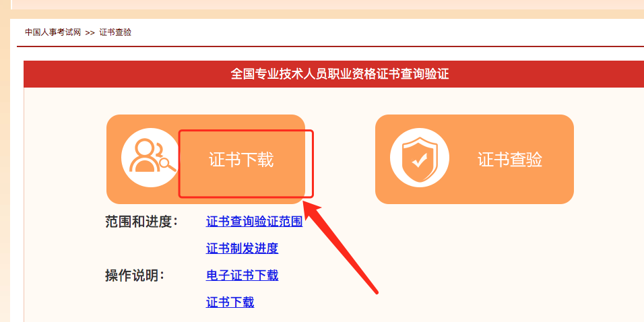
Task: Go to 中国人事考试网 breadcrumb
Action: pyautogui.click(x=53, y=32)
